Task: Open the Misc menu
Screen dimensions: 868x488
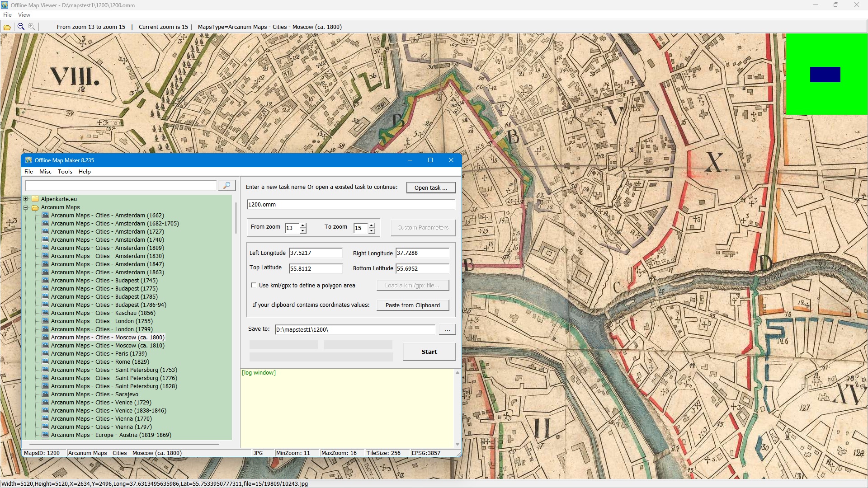Action: point(45,172)
